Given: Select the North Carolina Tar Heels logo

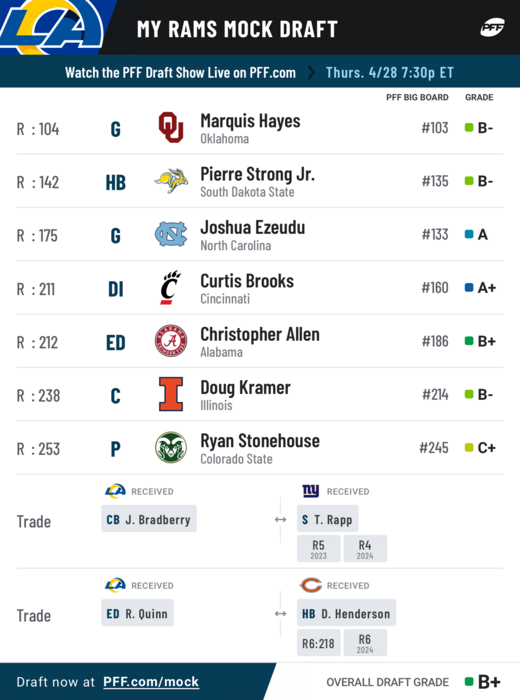Looking at the screenshot, I should coord(171,234).
